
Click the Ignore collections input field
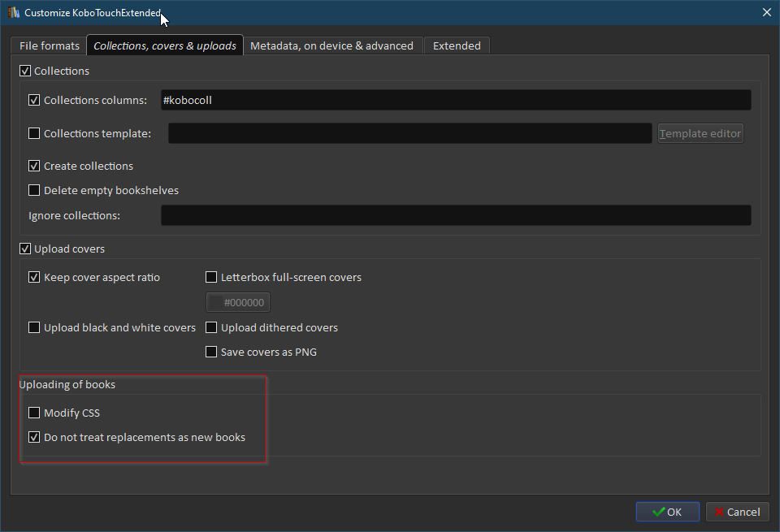[456, 215]
